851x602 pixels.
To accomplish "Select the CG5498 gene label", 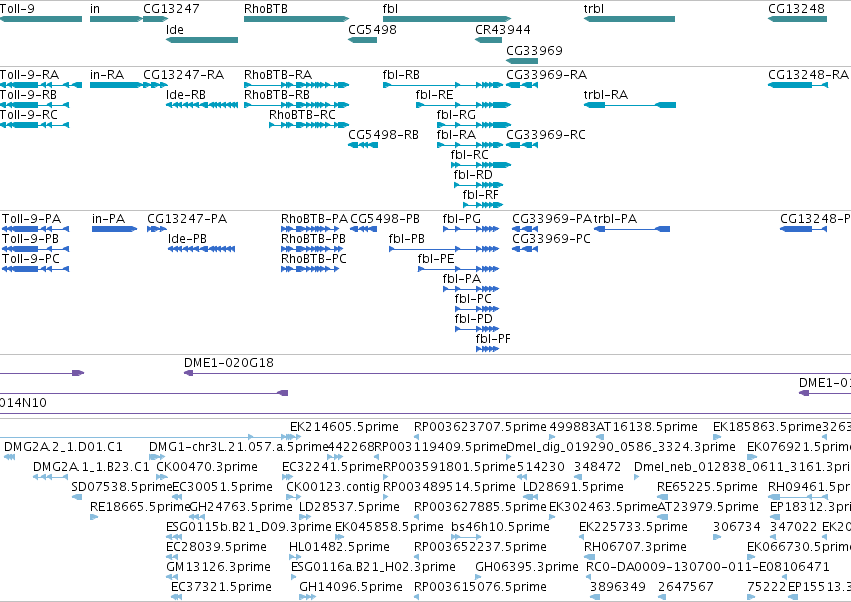I will point(372,29).
